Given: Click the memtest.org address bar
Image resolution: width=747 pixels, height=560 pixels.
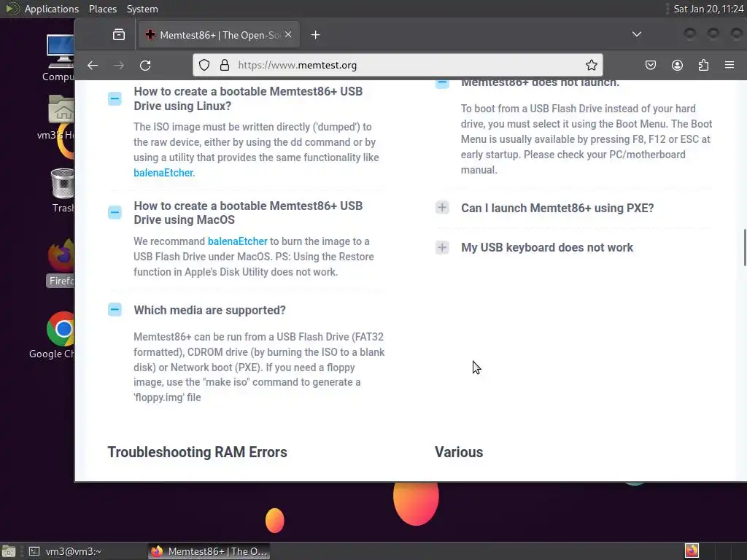Looking at the screenshot, I should (x=398, y=65).
